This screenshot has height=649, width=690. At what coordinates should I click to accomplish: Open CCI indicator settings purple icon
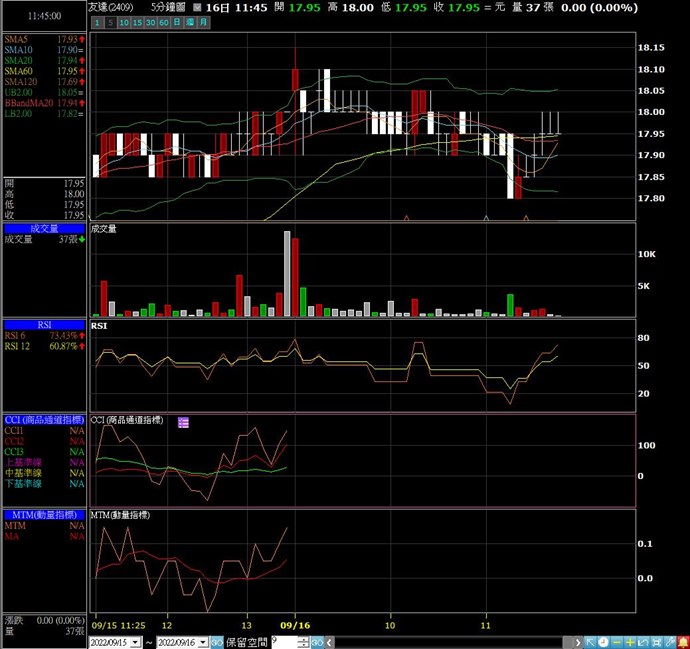[x=183, y=422]
